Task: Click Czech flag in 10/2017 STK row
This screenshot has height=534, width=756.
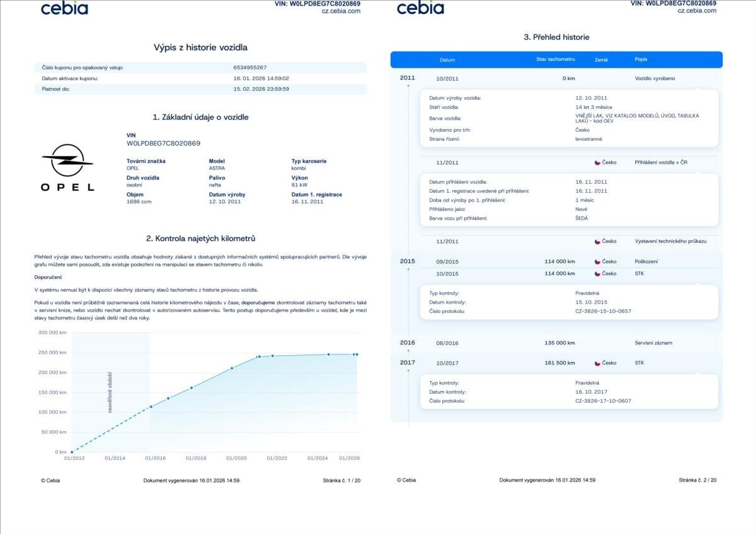Action: 597,363
